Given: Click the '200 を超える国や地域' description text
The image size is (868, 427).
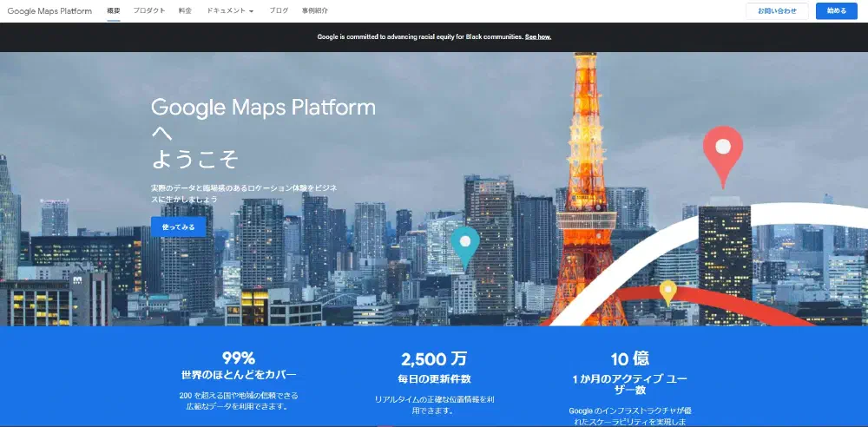Looking at the screenshot, I should click(x=239, y=401).
